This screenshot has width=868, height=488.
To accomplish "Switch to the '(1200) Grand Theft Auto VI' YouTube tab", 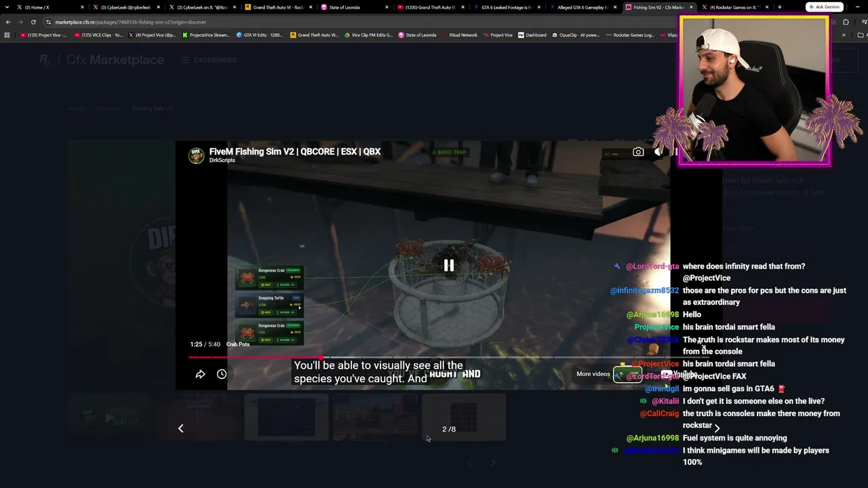I will click(430, 7).
